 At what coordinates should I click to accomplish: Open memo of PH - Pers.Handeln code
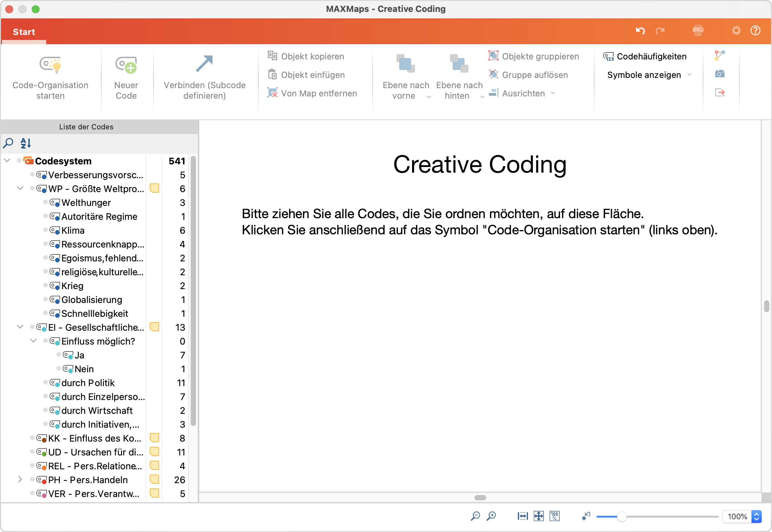(154, 479)
